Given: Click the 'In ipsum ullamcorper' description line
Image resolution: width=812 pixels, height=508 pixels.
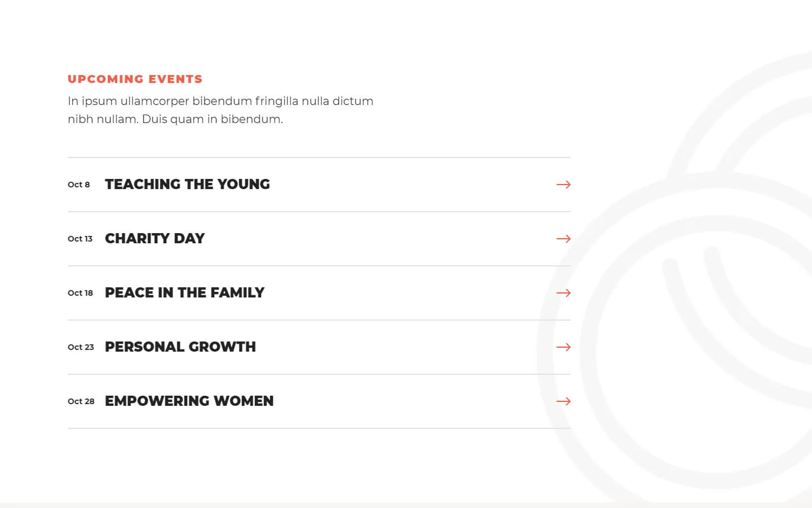Looking at the screenshot, I should pos(220,101).
